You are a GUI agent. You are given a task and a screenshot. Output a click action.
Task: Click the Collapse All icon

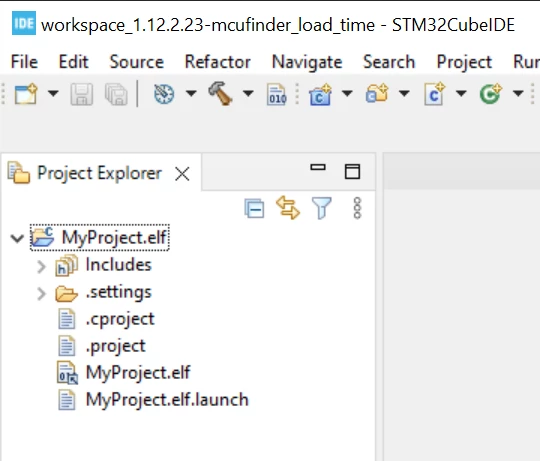(x=255, y=208)
